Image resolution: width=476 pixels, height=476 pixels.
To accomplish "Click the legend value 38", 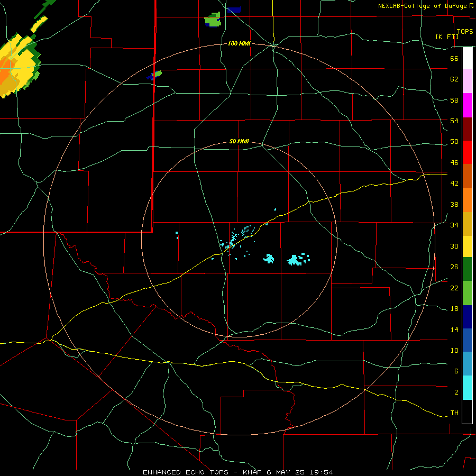I will [454, 204].
